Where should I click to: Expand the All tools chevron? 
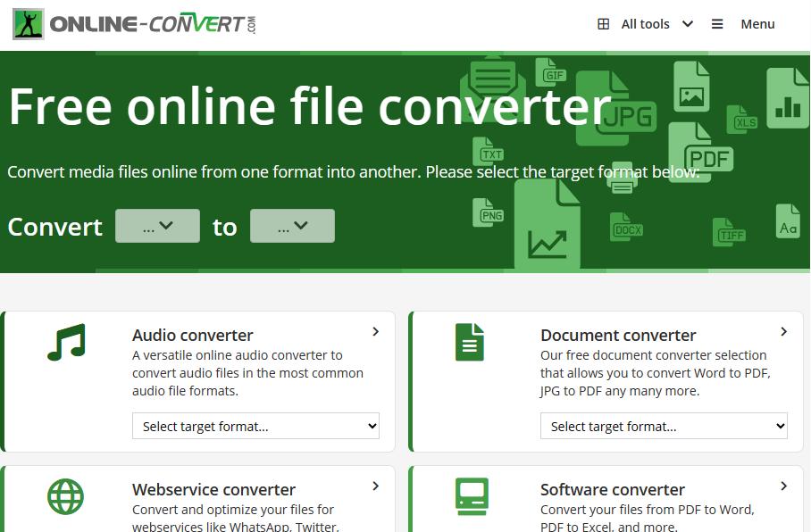pyautogui.click(x=688, y=24)
